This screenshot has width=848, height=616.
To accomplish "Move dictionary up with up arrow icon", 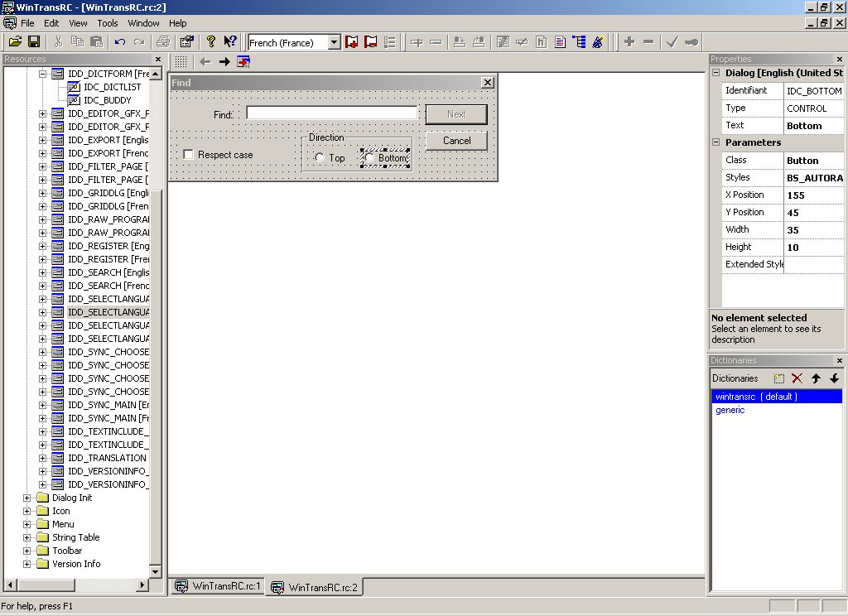I will click(x=816, y=378).
